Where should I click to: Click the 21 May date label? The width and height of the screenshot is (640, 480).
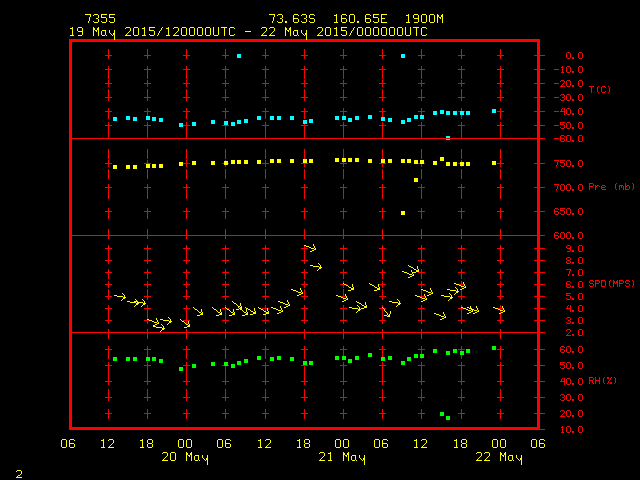pos(341,457)
